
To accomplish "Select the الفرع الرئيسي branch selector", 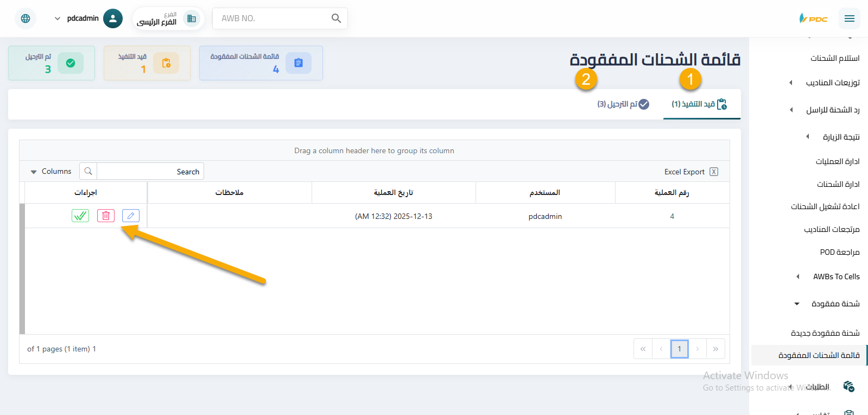I will pyautogui.click(x=168, y=18).
